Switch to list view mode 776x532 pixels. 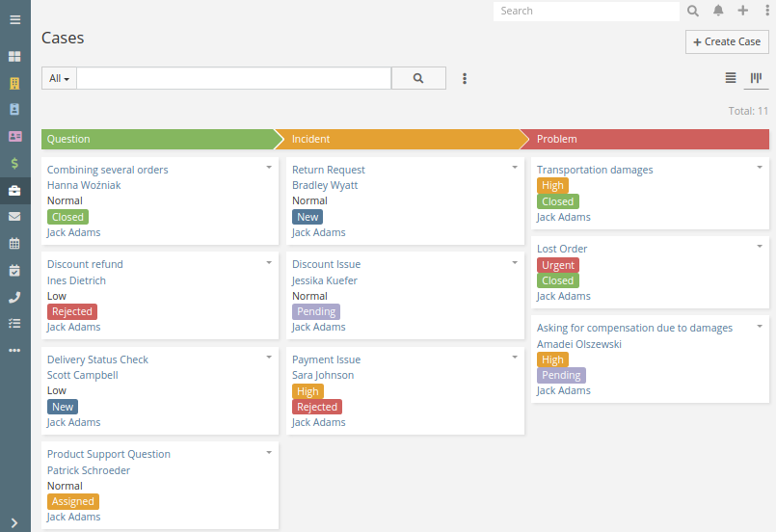pyautogui.click(x=731, y=78)
